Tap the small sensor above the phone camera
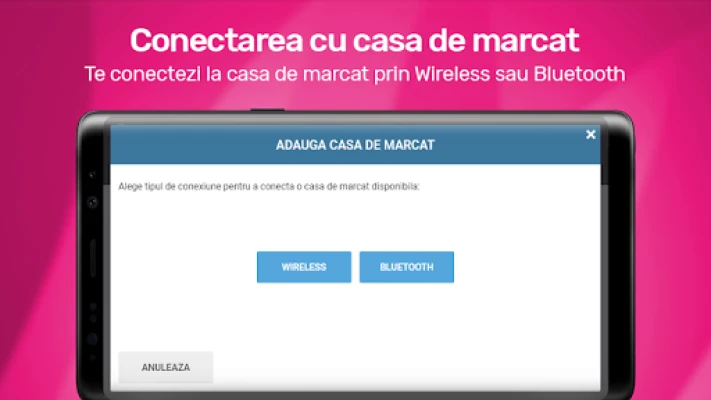 [93, 175]
